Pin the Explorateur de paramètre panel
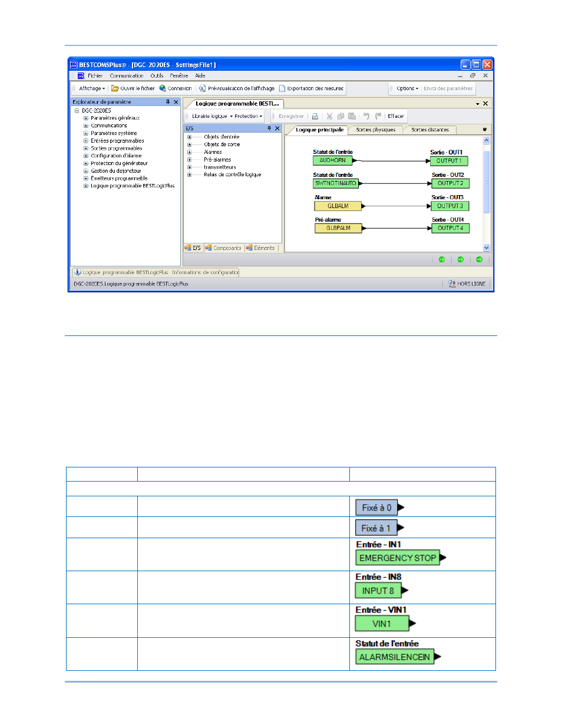Screen dimensions: 562x728 pyautogui.click(x=168, y=102)
